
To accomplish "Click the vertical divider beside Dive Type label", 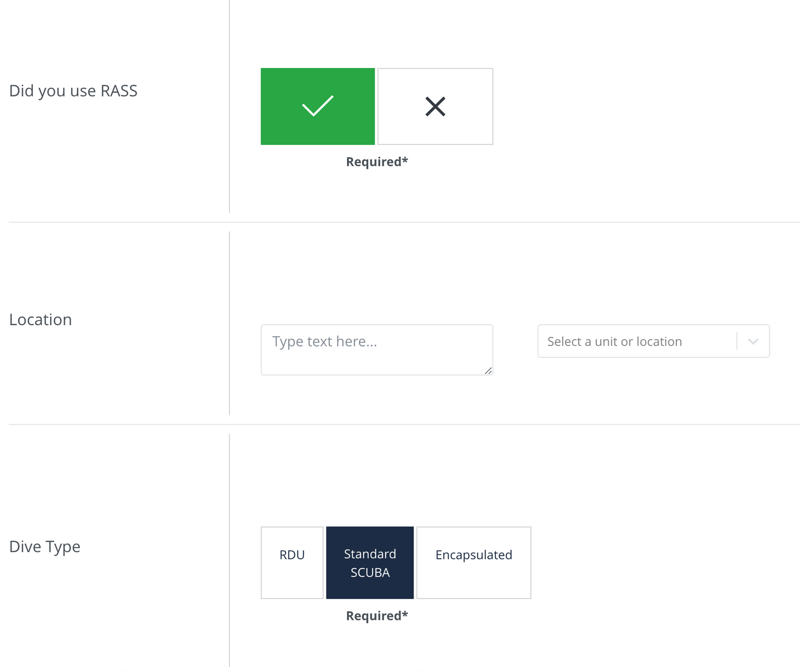I will point(229,550).
